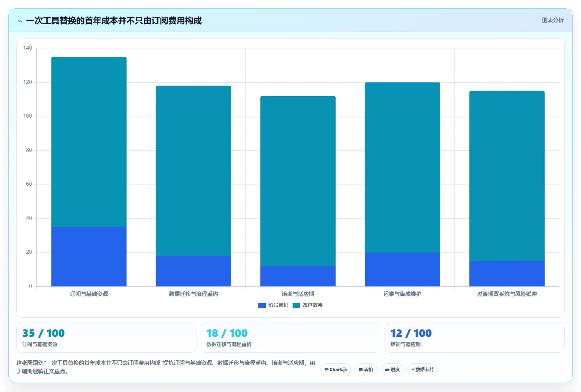Click the y-axis value 60
The height and width of the screenshot is (392, 581).
29,184
